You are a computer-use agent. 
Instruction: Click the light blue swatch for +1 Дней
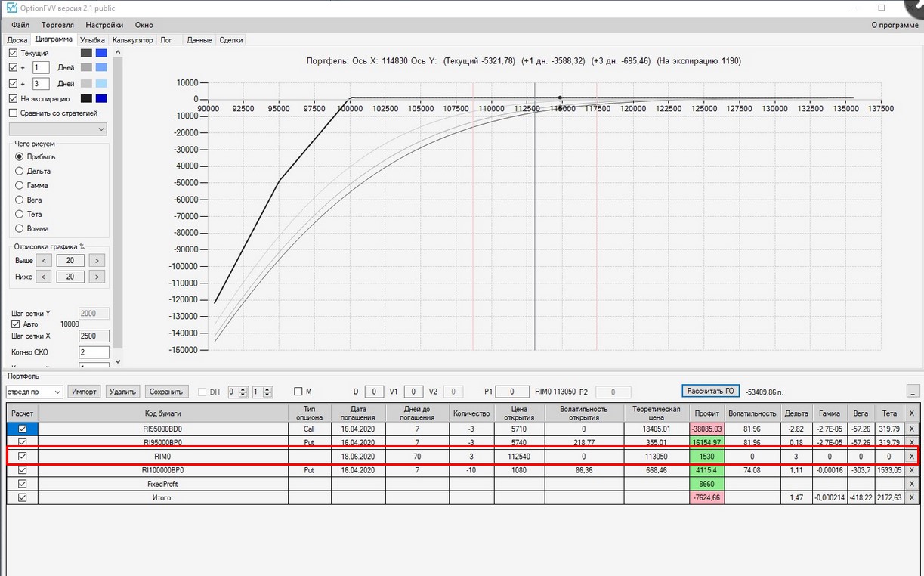[x=101, y=68]
